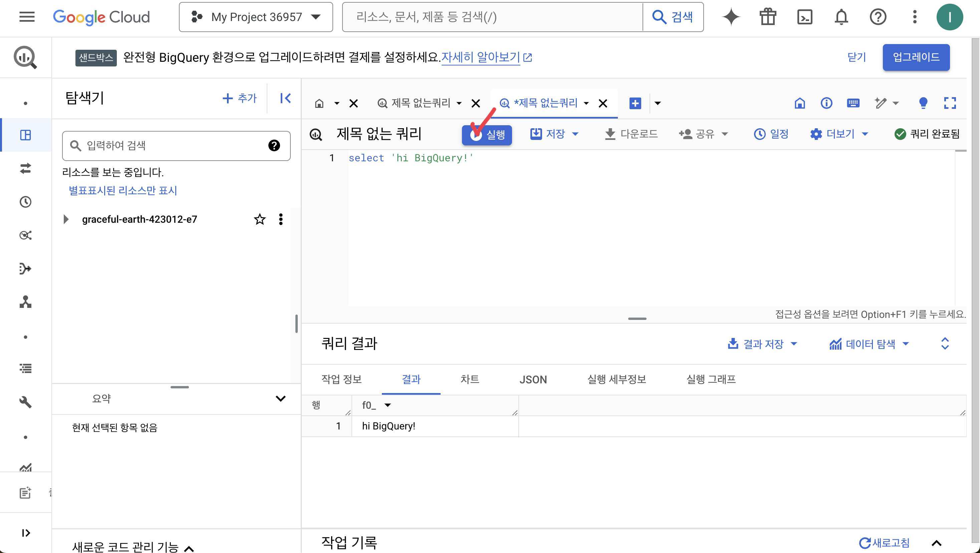Open My Project 36957 selector dropdown
980x553 pixels.
(256, 17)
